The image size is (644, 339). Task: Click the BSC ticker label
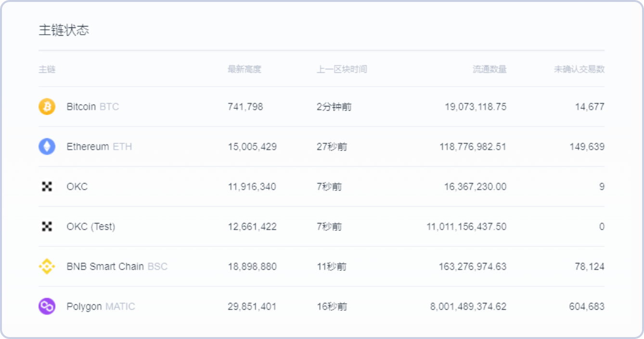click(x=157, y=266)
